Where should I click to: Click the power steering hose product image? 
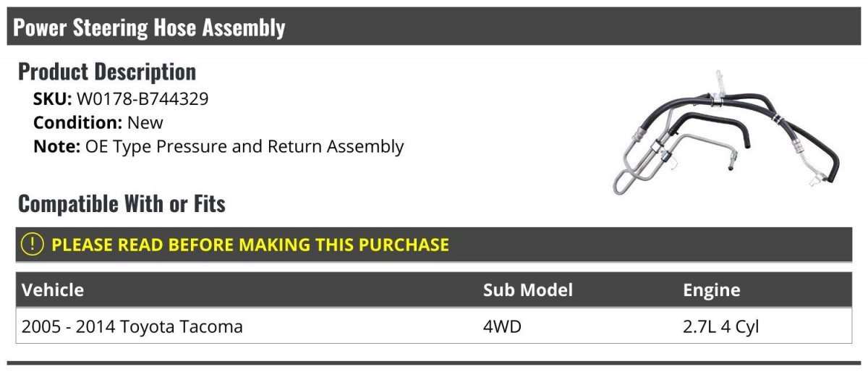725,135
